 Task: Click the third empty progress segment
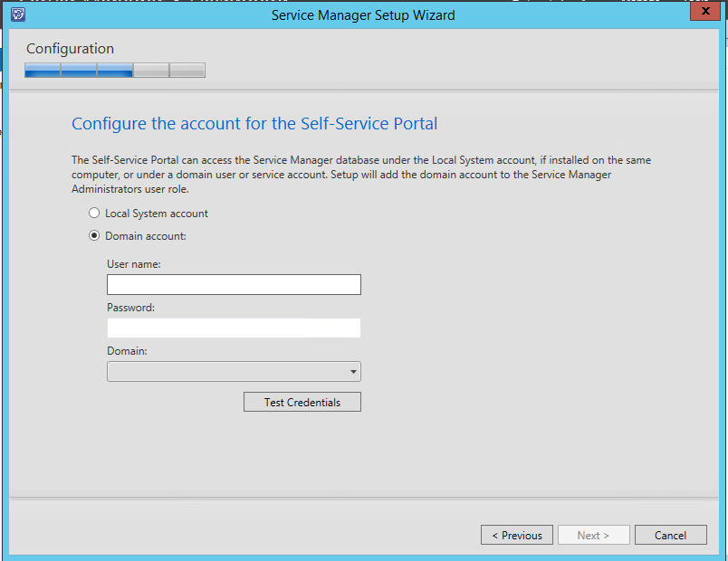tap(149, 70)
